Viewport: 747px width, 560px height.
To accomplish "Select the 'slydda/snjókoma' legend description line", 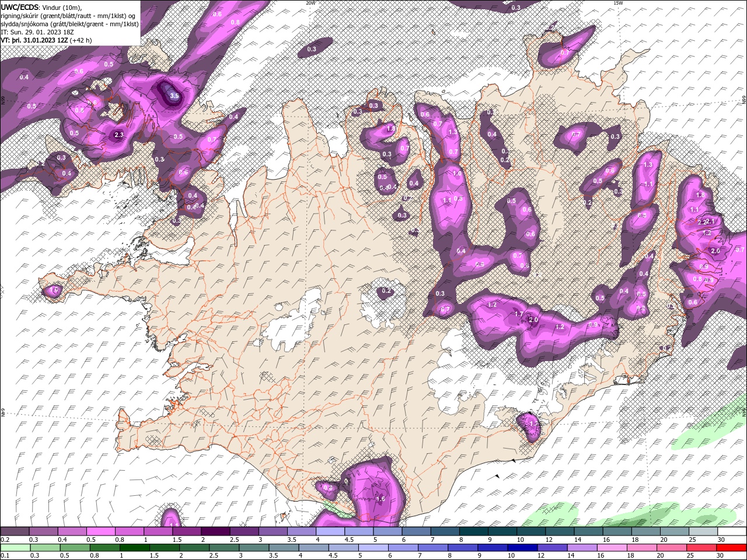I will pos(69,24).
